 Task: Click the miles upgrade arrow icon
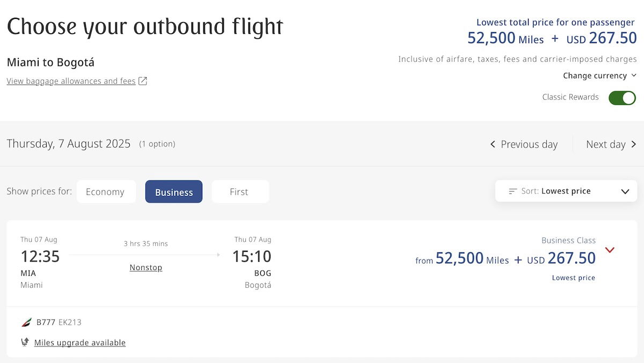coord(25,342)
